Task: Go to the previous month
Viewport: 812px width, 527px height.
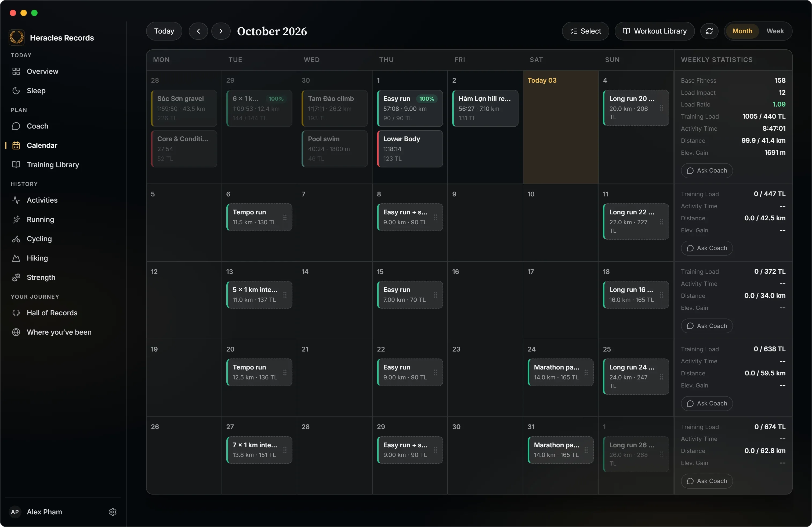Action: click(x=198, y=31)
